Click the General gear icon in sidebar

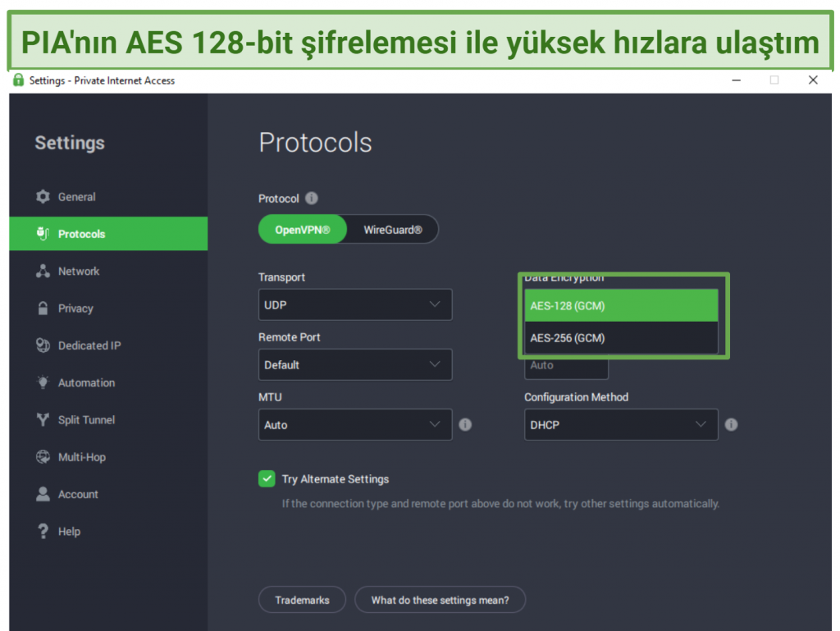click(43, 197)
